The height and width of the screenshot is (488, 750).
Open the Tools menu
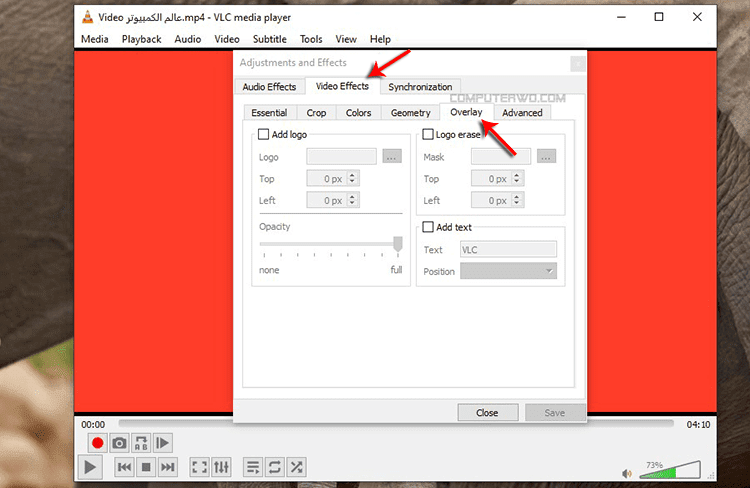tap(311, 39)
